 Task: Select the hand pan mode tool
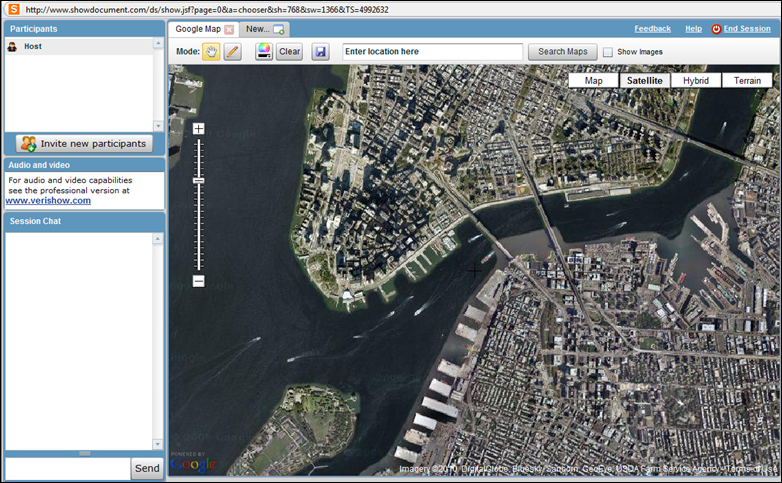[x=211, y=52]
